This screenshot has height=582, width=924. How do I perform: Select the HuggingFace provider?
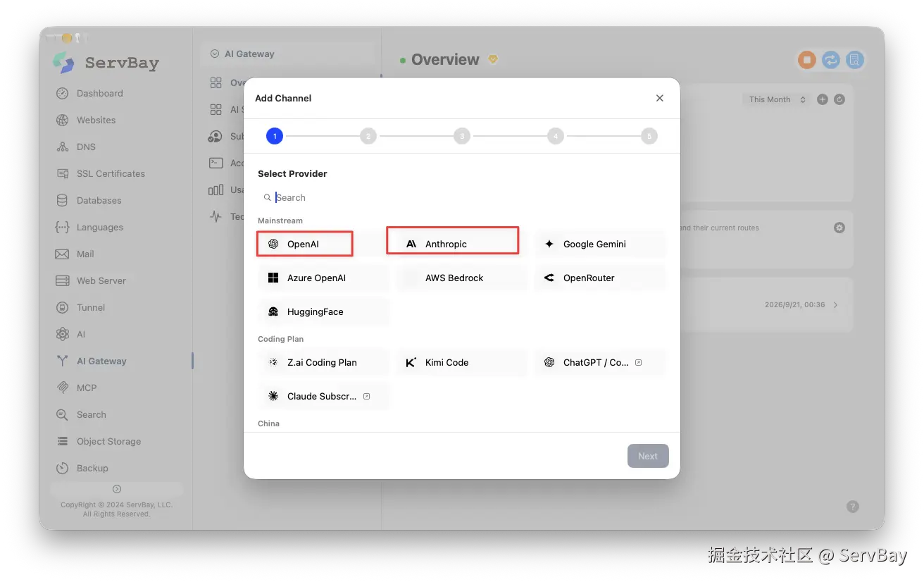(324, 311)
